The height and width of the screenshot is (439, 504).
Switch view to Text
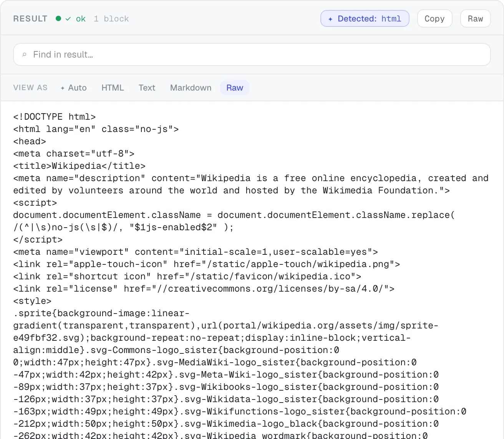(x=147, y=88)
